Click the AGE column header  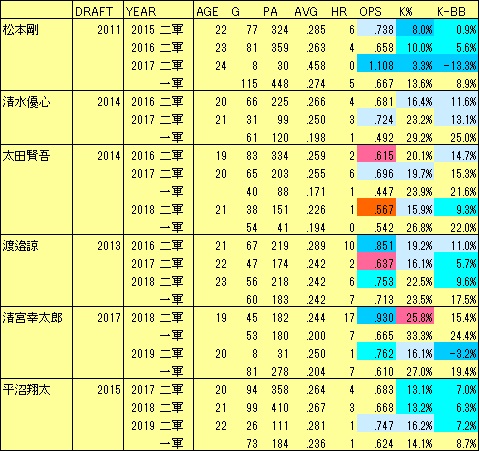coord(207,12)
